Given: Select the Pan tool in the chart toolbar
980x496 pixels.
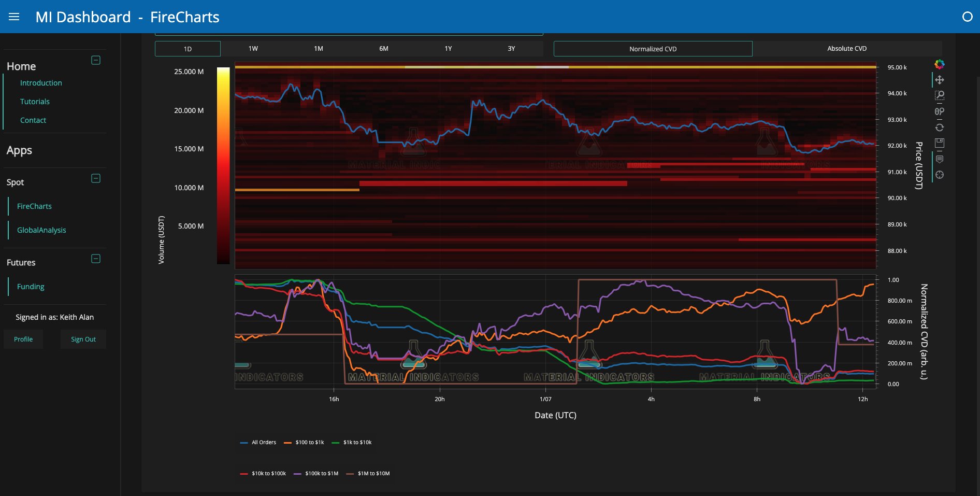Looking at the screenshot, I should [x=940, y=79].
